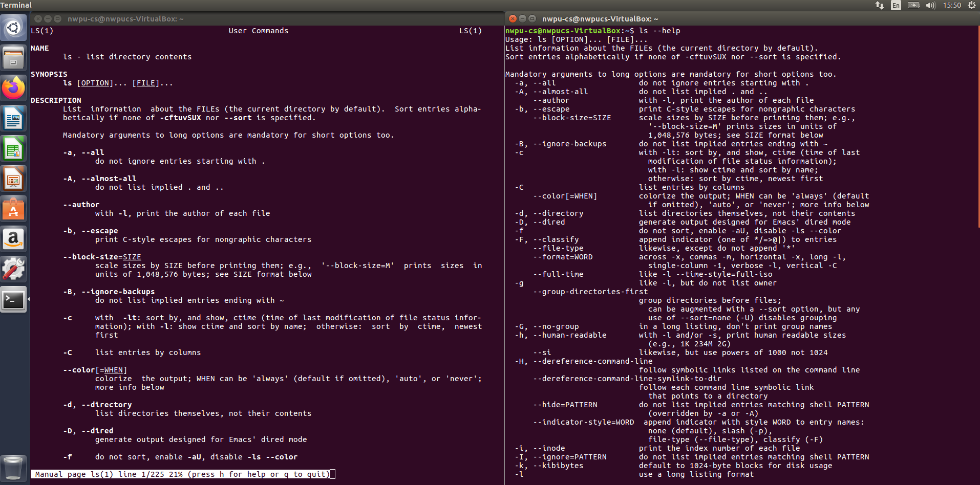Click 'User Commands' header in man page
Image resolution: width=980 pixels, height=485 pixels.
click(x=259, y=31)
